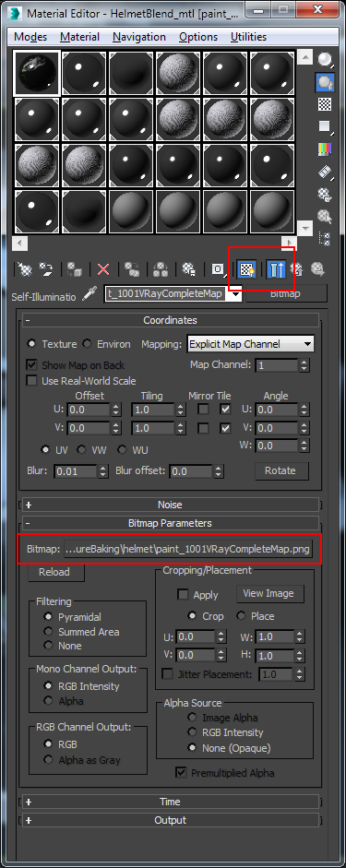
Task: Select the Environ radio button
Action: point(87,344)
